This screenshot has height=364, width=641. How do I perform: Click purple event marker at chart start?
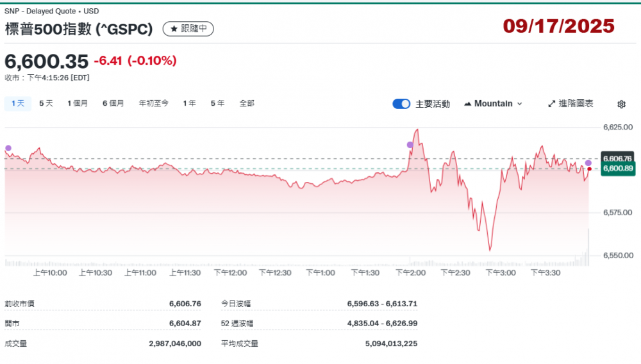8,148
